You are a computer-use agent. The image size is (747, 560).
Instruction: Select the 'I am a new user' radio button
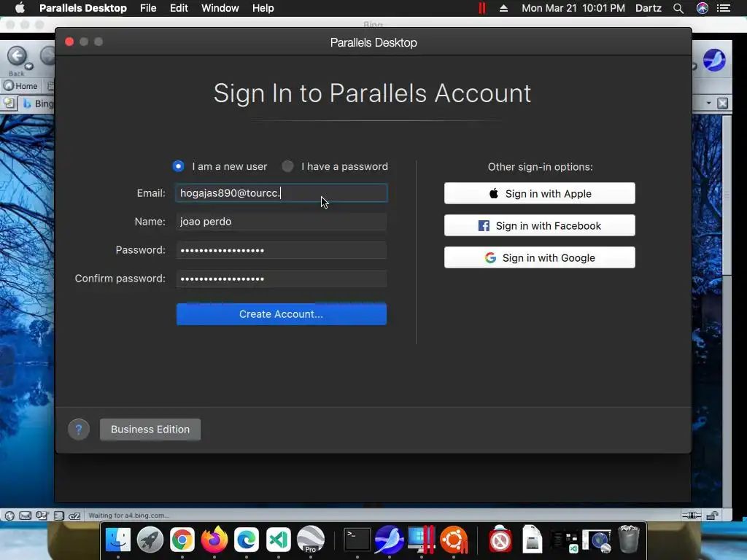[x=178, y=166]
